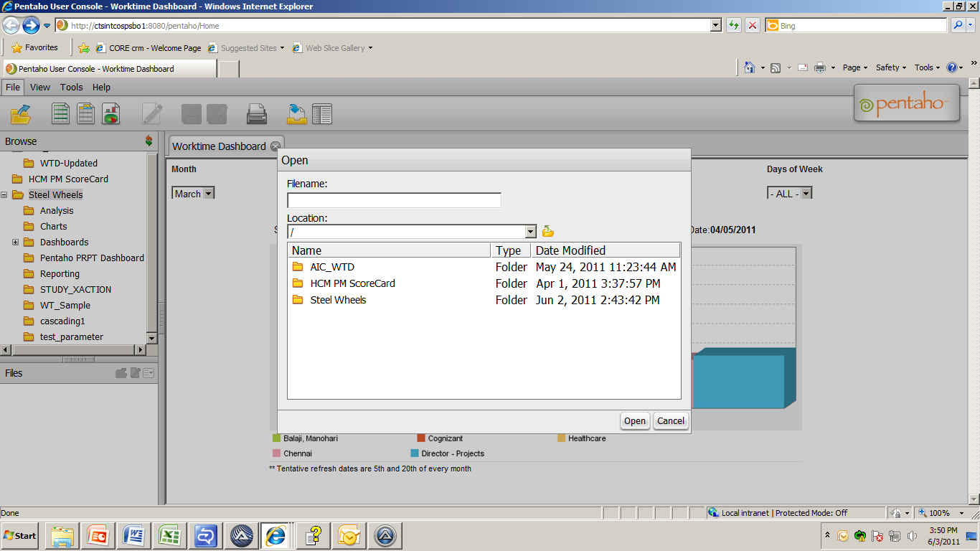Click the Bing search magnifier button
The image size is (980, 551).
coord(958,25)
